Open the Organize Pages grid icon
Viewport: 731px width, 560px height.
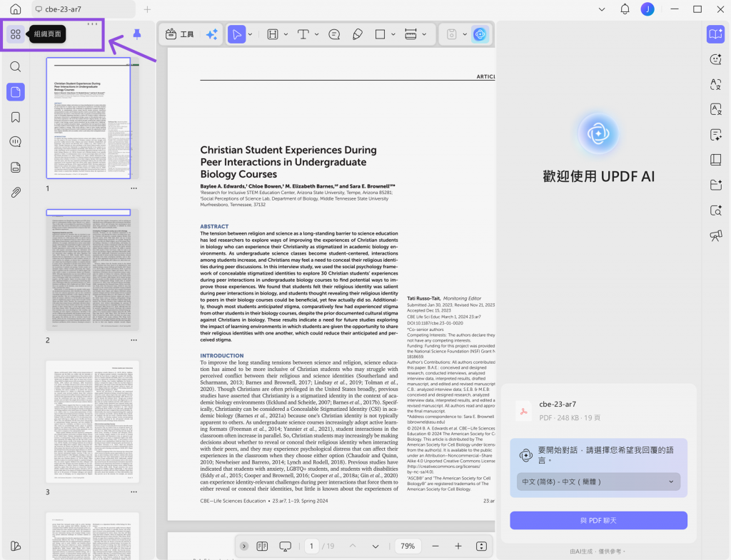pos(16,34)
